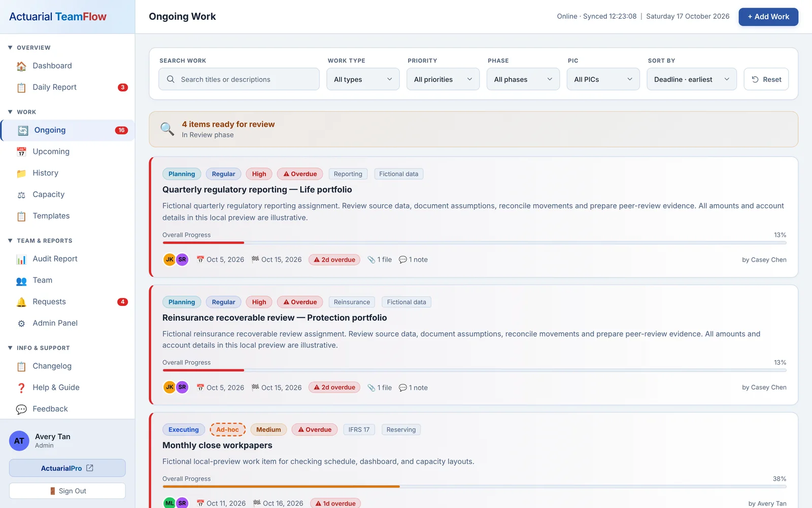812x508 pixels.
Task: Open the Audit Report chart icon
Action: click(x=21, y=259)
